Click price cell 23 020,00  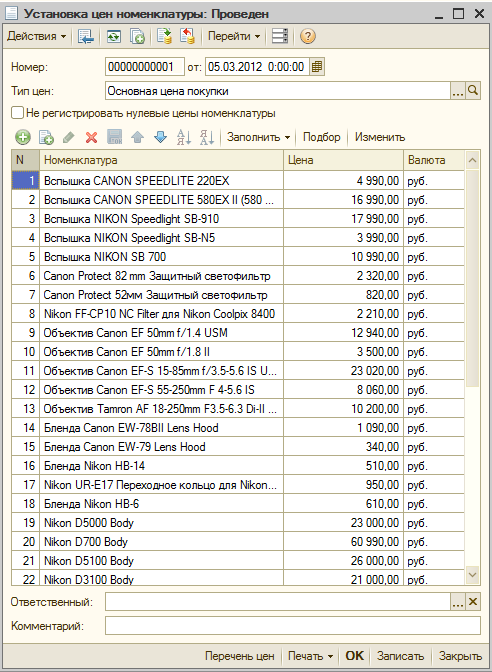coord(343,371)
